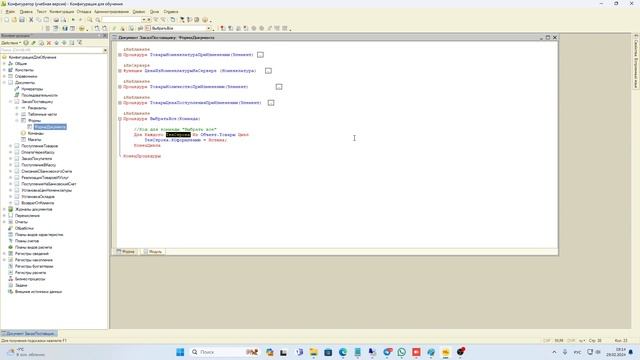Expand the ПоступлениеТоваров tree node
Image resolution: width=640 pixels, height=360 pixels.
click(11, 146)
